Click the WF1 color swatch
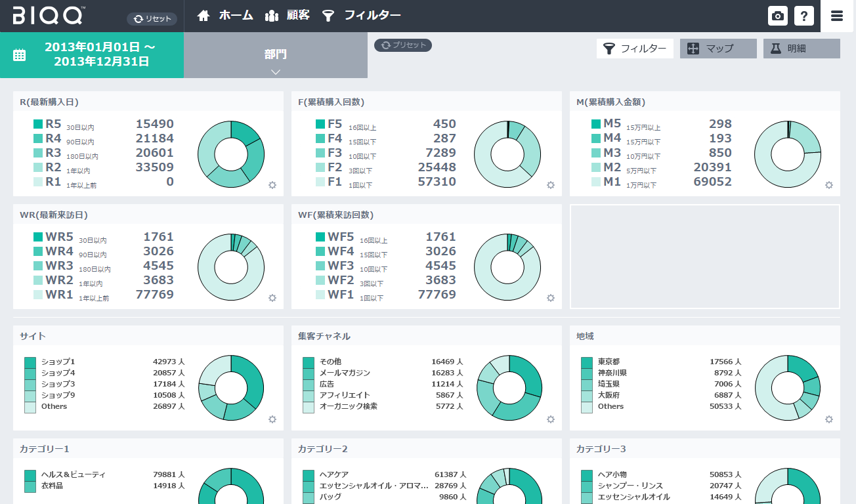 tap(320, 294)
